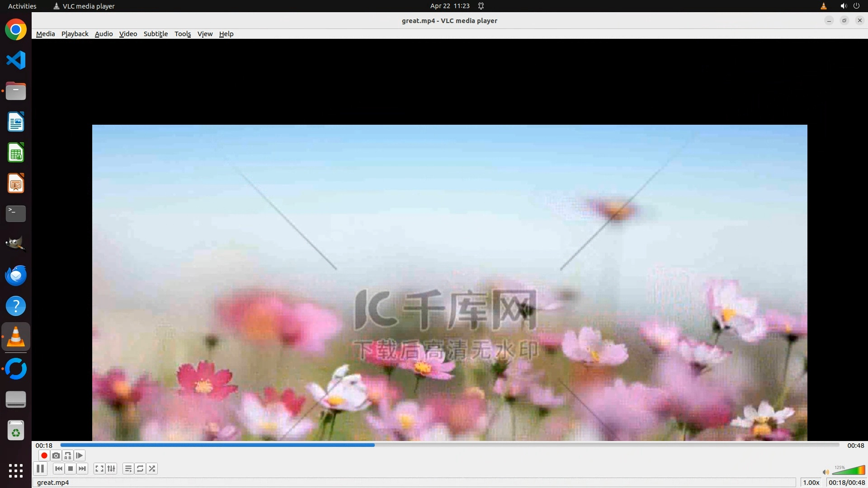Open extended settings equalizer icon
Screen dimensions: 868x488
[x=111, y=469]
